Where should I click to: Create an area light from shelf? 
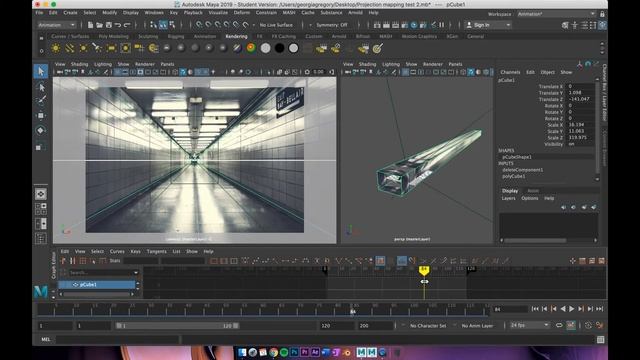(111, 49)
